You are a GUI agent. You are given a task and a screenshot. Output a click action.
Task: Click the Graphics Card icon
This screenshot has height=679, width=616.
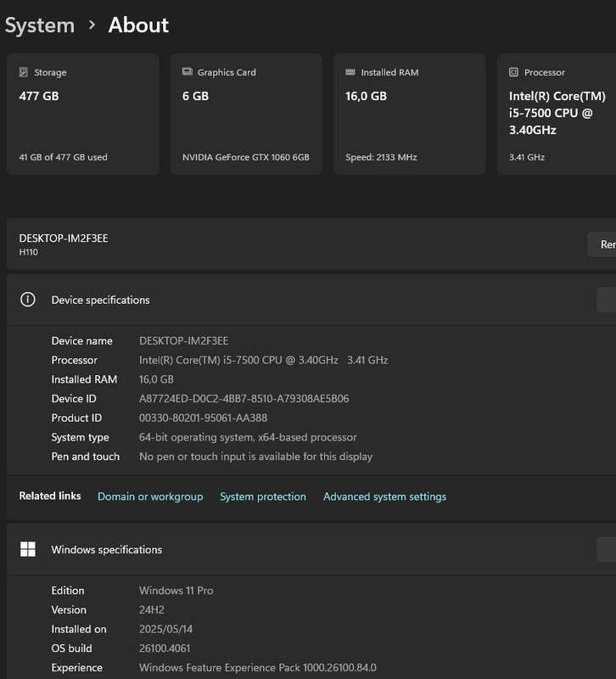(x=187, y=71)
